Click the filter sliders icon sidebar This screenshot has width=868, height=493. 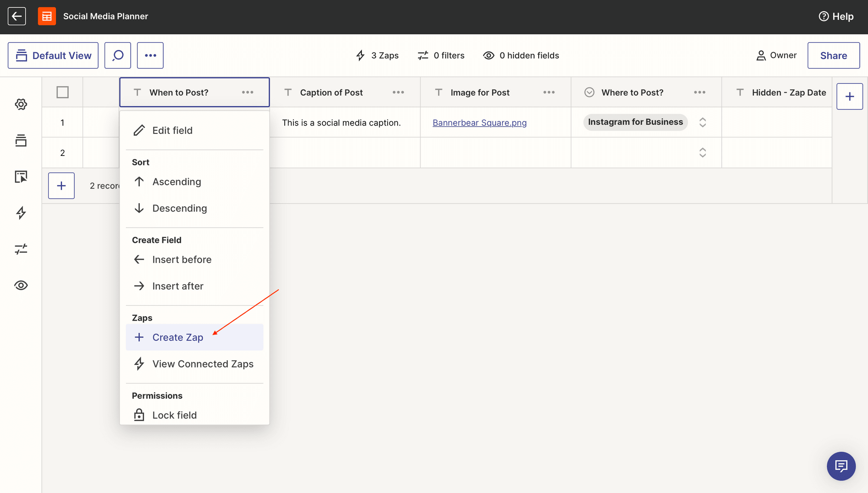coord(21,249)
